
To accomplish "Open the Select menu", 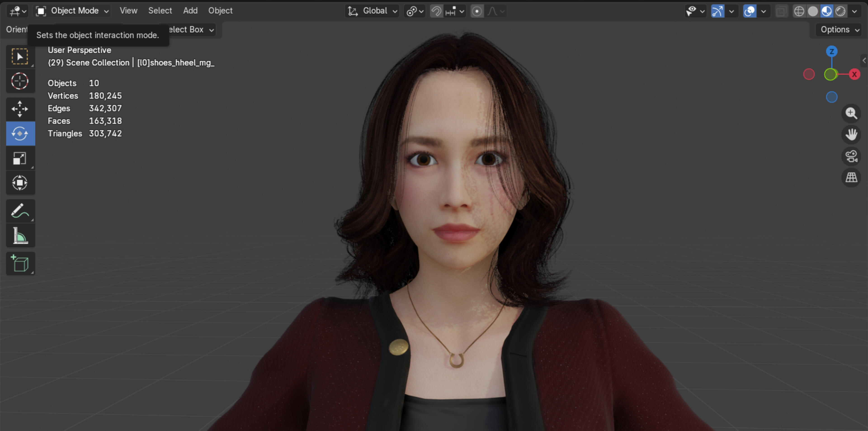I will click(160, 11).
